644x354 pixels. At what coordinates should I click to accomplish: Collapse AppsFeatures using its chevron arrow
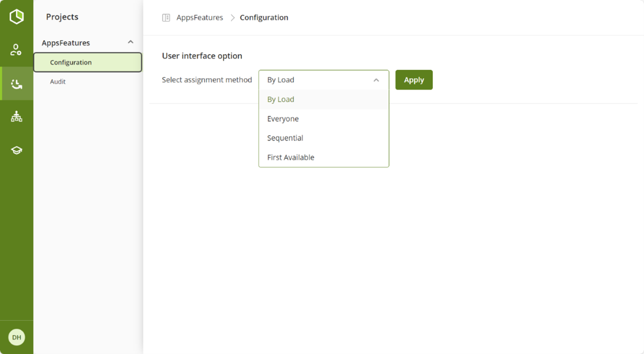(130, 42)
